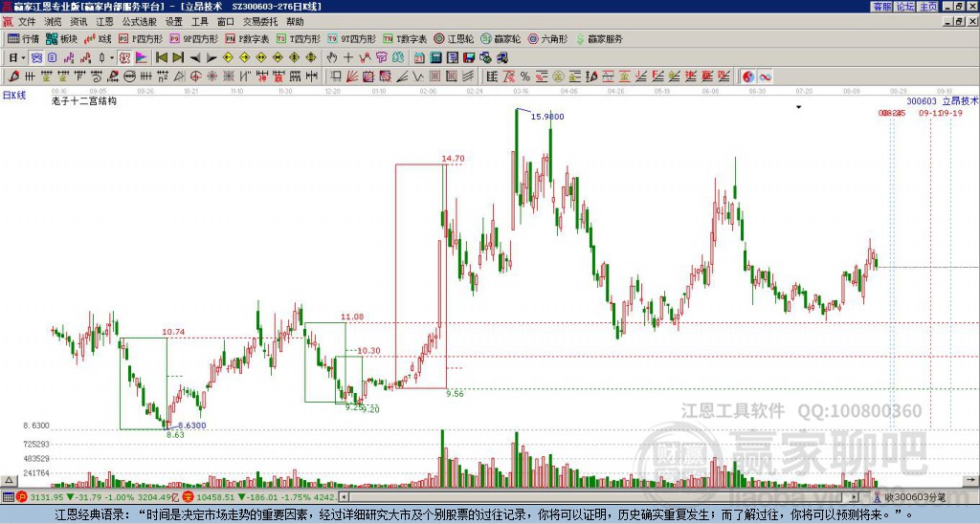Viewport: 980px width, 524px height.
Task: Open the T四方形 tool
Action: pyautogui.click(x=299, y=38)
